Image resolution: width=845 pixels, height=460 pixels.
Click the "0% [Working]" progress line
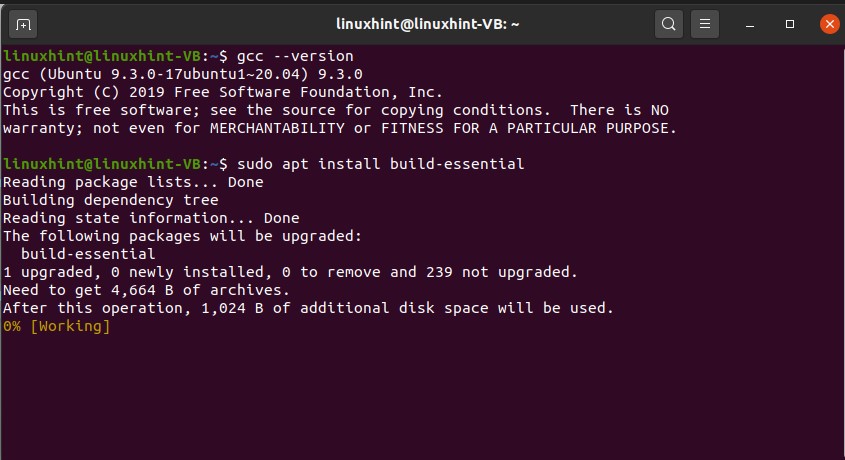click(57, 326)
